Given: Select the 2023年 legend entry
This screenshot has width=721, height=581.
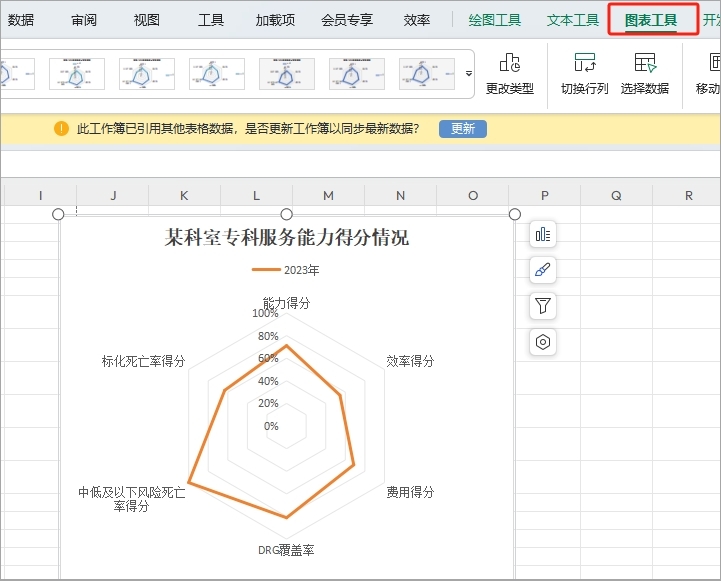Looking at the screenshot, I should tap(287, 270).
